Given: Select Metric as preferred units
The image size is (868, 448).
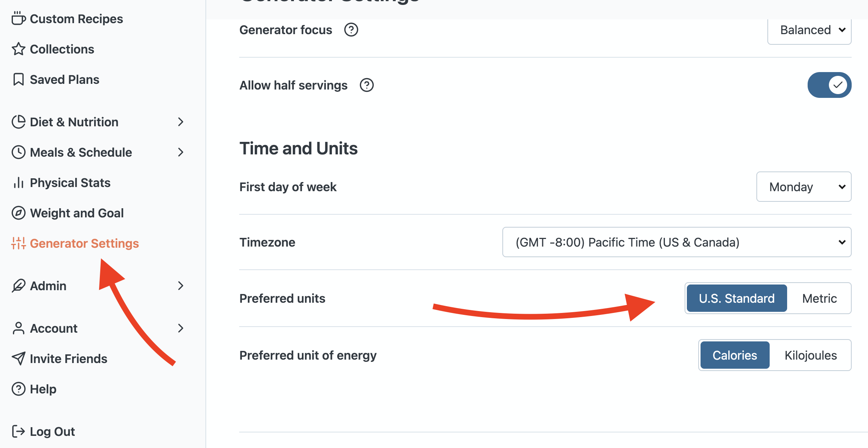Looking at the screenshot, I should tap(819, 299).
